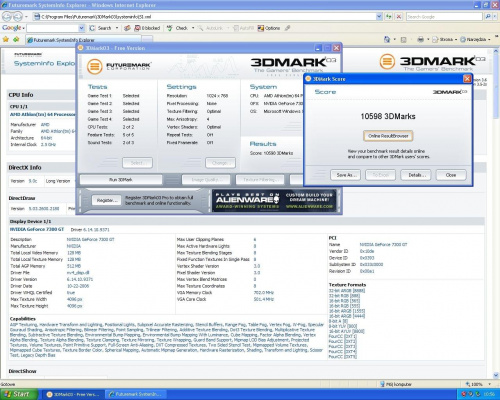Refresh the page with the green arrows icon
This screenshot has width=500, height=400.
389,16
